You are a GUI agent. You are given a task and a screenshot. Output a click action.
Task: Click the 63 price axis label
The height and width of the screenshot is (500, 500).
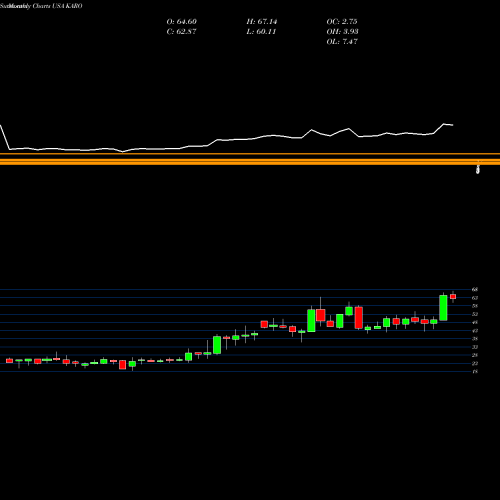click(475, 298)
